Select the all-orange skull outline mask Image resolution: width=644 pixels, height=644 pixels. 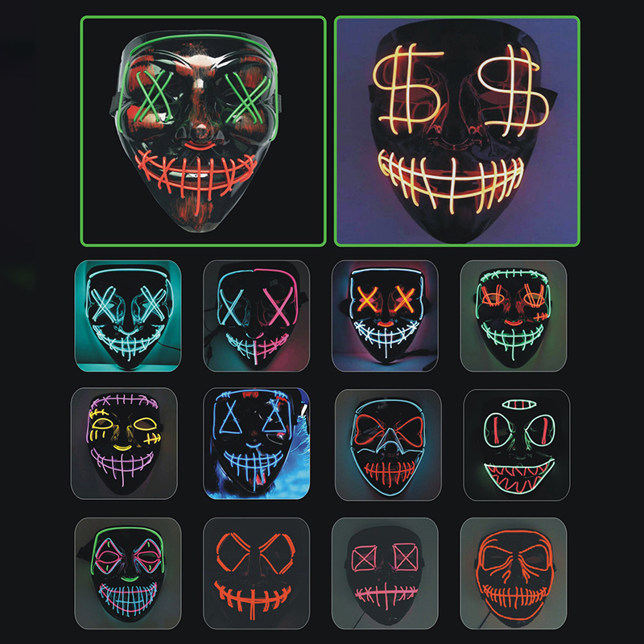[x=514, y=573]
